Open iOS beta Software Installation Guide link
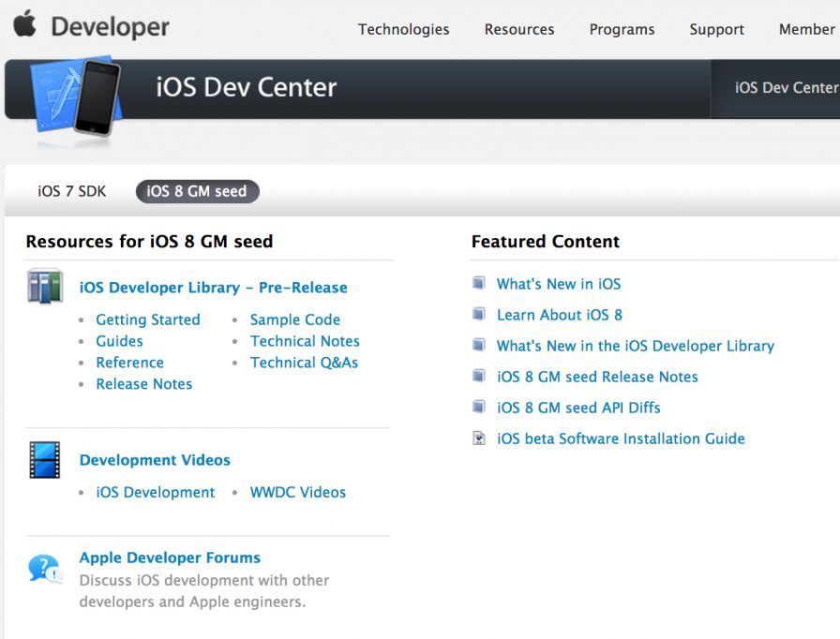The height and width of the screenshot is (639, 840). tap(621, 438)
